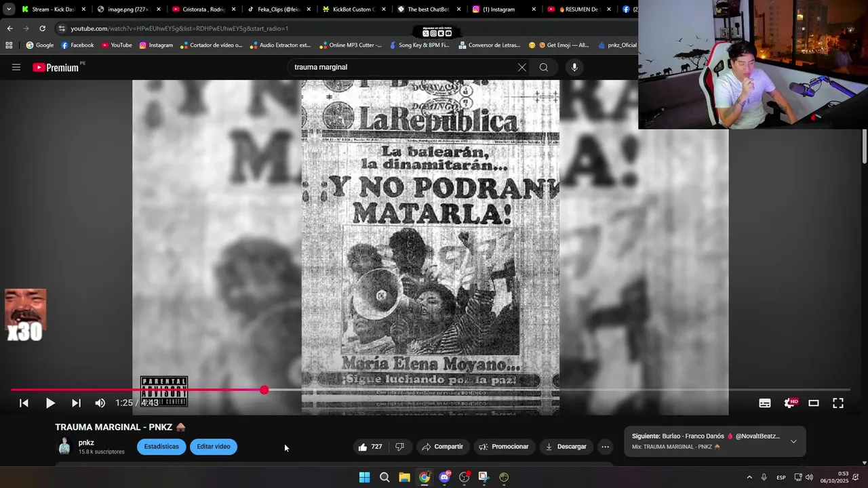Expand the Siguiente mix playlist panel

793,441
